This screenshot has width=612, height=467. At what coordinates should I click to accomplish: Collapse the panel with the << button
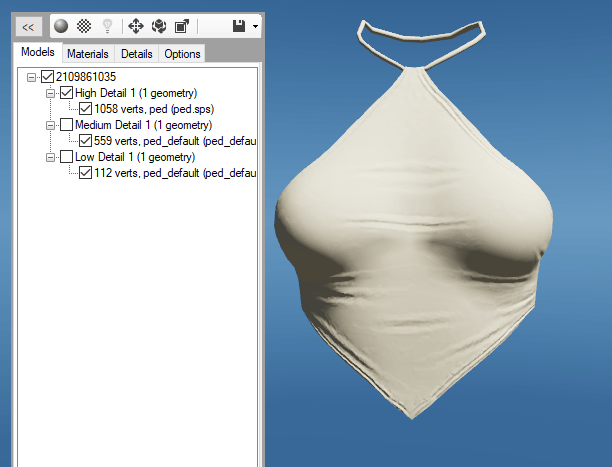pos(28,27)
